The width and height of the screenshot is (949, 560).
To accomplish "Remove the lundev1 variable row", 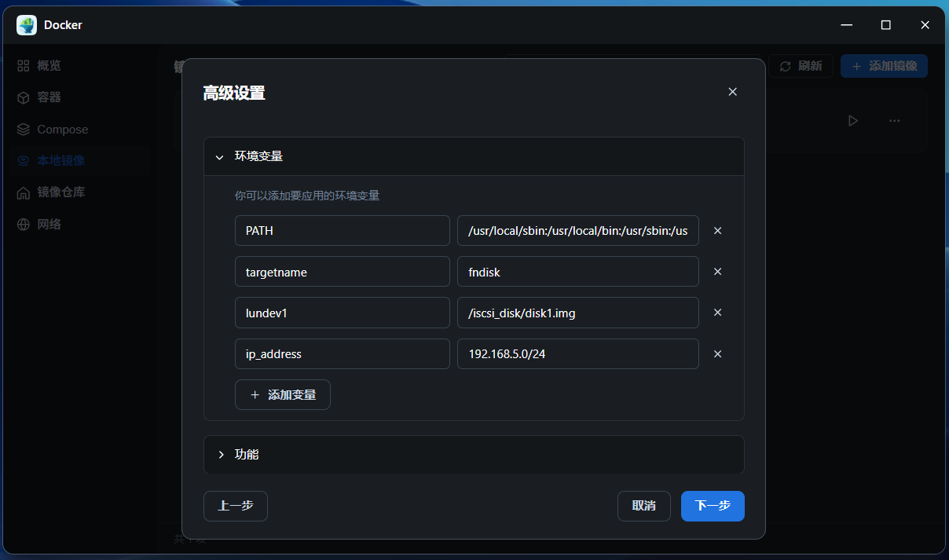I will [717, 313].
